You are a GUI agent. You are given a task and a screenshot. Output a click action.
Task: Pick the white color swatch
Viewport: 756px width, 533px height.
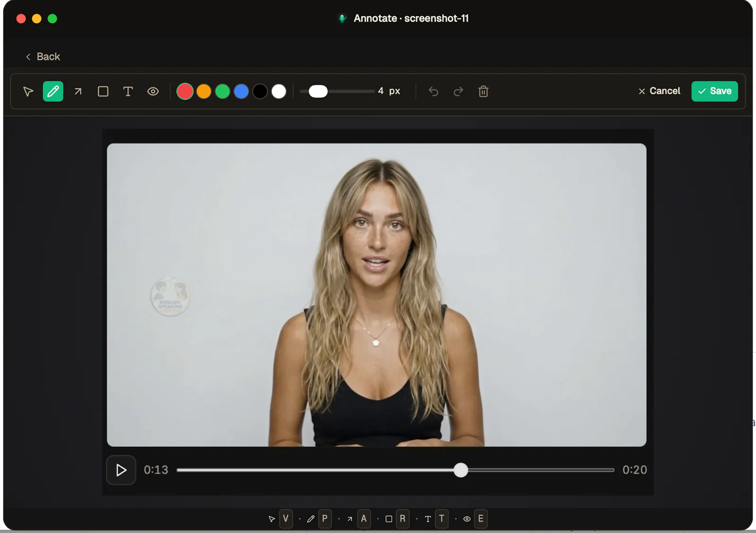pos(279,91)
